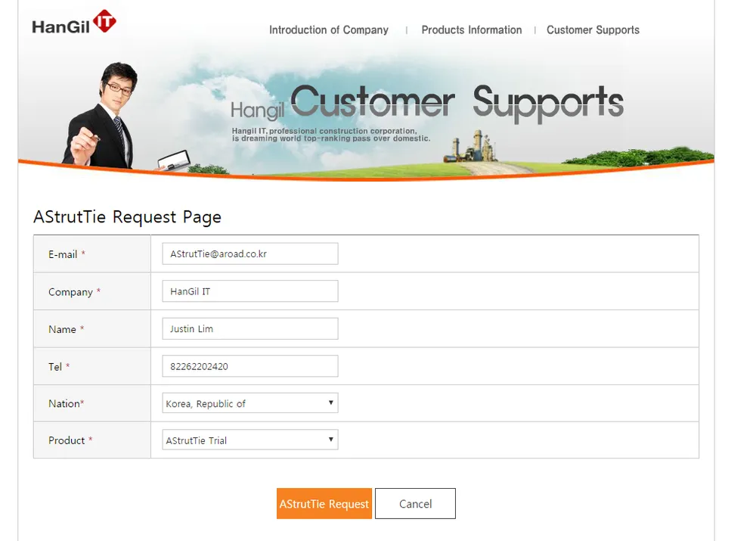Focus the Tel input field
Image resolution: width=756 pixels, height=541 pixels.
click(x=250, y=366)
